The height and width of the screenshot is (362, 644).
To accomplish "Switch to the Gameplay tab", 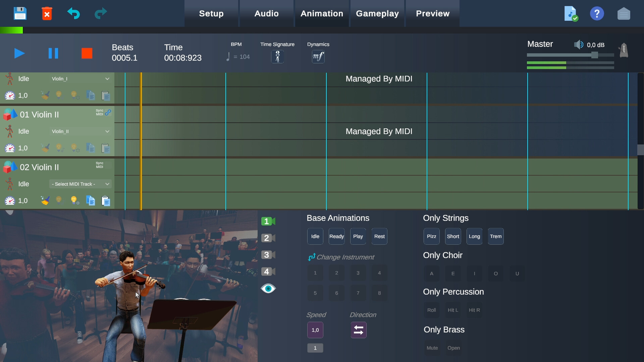I will [x=377, y=13].
